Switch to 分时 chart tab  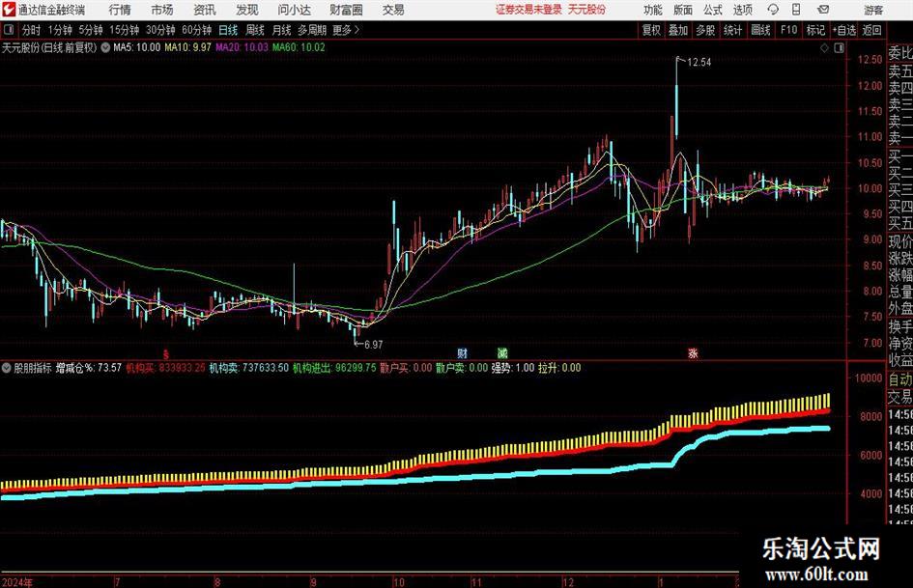pyautogui.click(x=32, y=30)
